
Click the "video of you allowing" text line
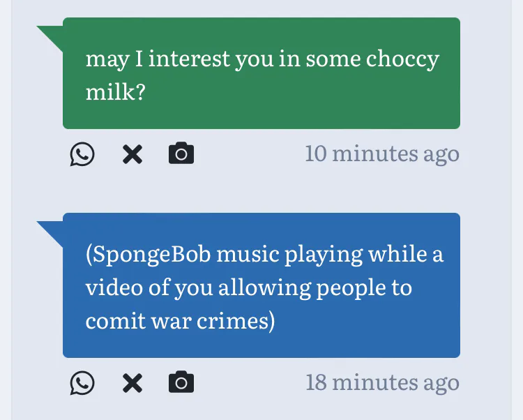198,289
